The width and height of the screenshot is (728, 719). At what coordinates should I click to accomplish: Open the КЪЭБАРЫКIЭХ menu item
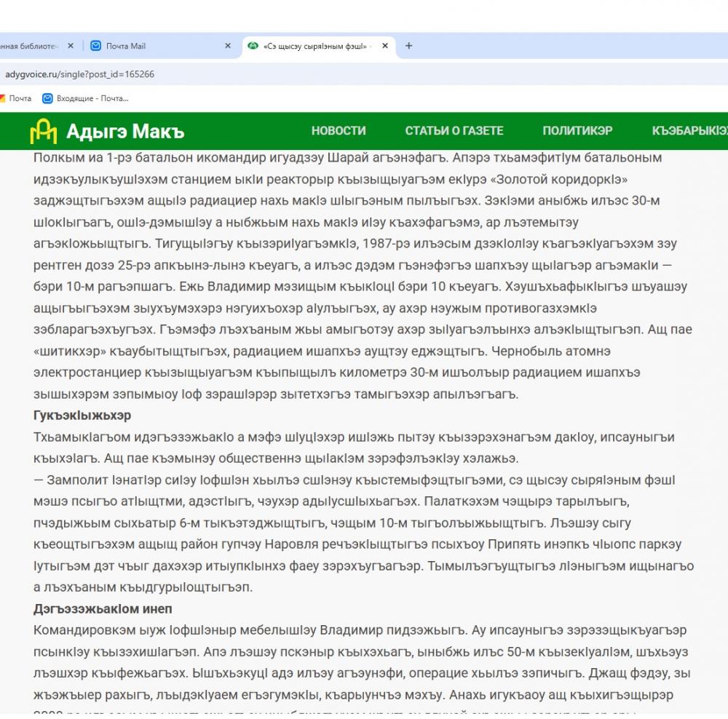(690, 131)
